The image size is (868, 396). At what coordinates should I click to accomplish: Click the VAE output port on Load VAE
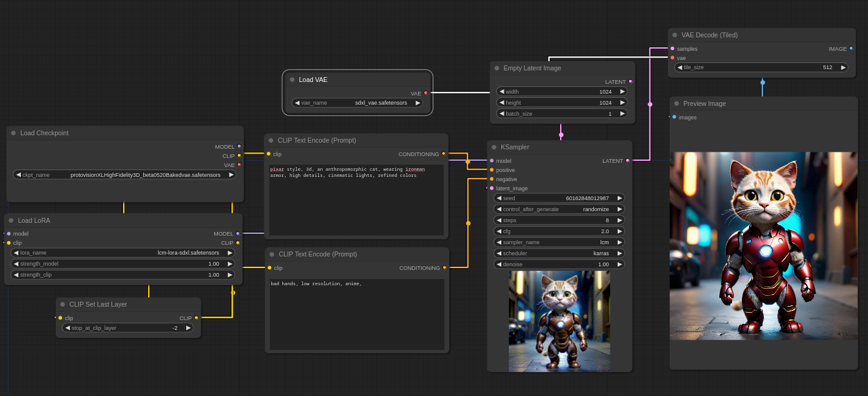click(426, 93)
